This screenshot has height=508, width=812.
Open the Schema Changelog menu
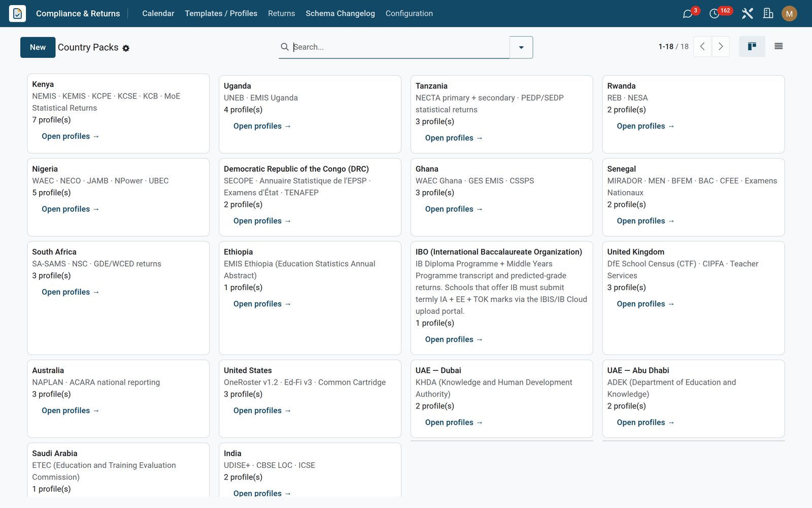tap(340, 13)
